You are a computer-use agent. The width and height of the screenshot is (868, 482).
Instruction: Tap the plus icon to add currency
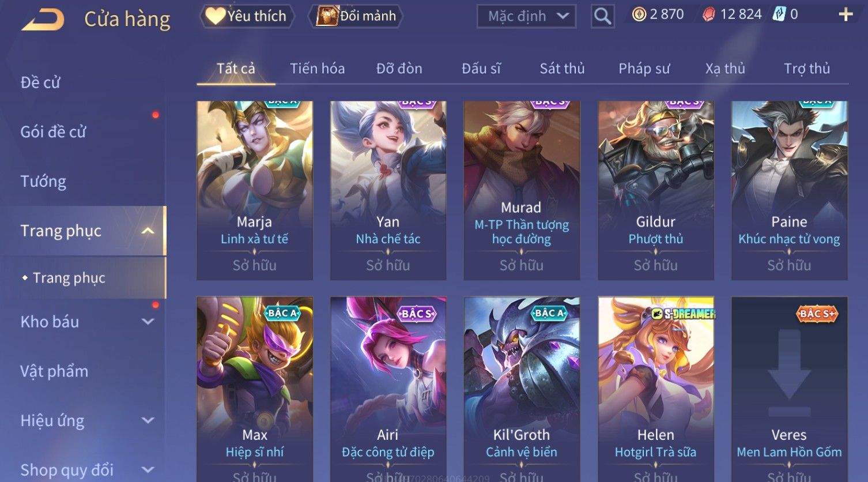pos(846,14)
